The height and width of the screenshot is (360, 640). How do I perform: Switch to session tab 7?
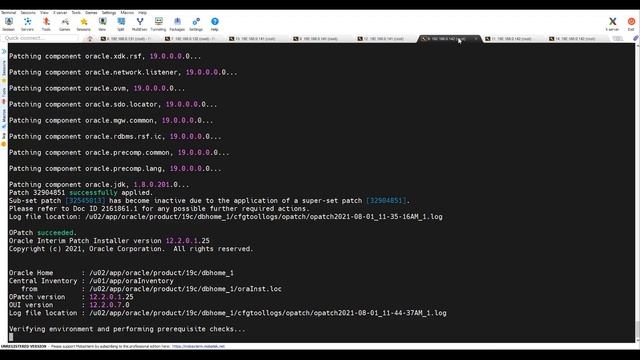[191, 39]
